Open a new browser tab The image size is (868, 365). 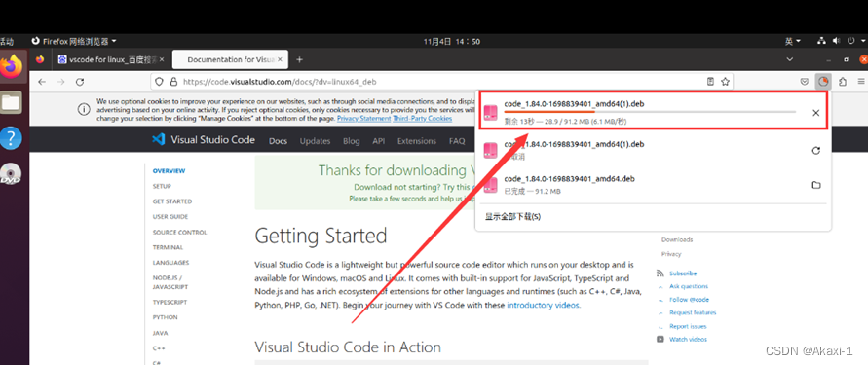pos(299,59)
